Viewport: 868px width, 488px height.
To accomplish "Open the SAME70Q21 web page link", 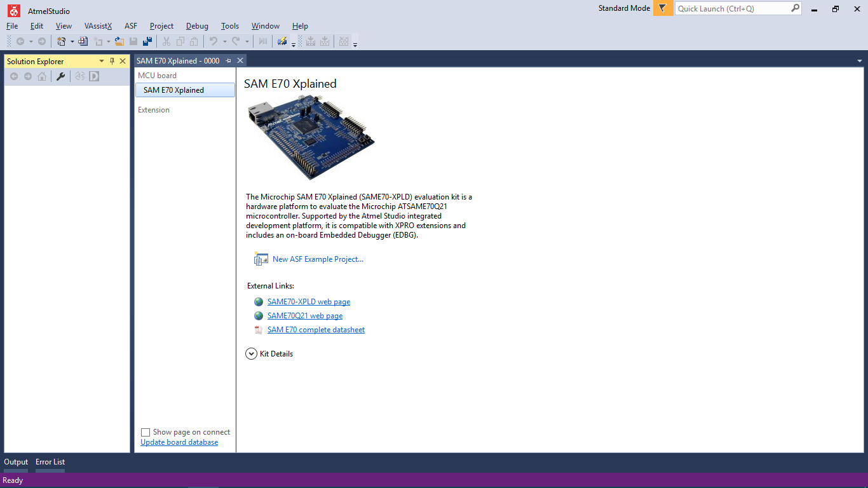I will click(305, 316).
